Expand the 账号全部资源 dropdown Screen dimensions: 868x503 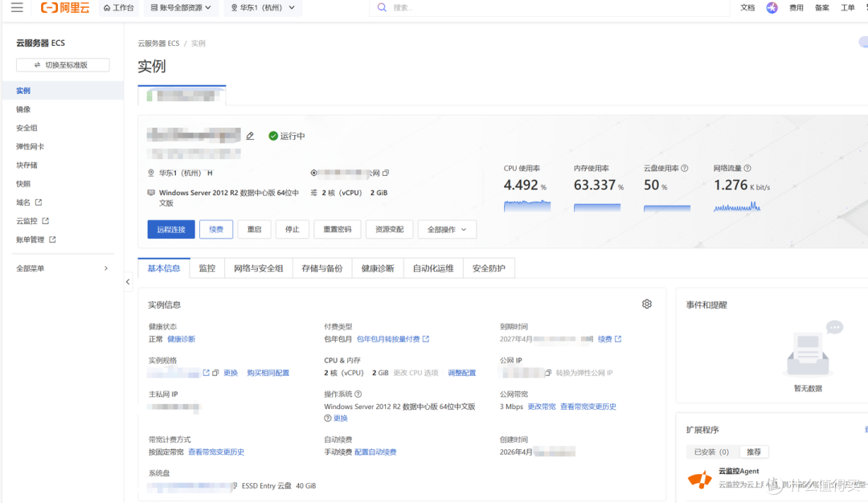181,8
